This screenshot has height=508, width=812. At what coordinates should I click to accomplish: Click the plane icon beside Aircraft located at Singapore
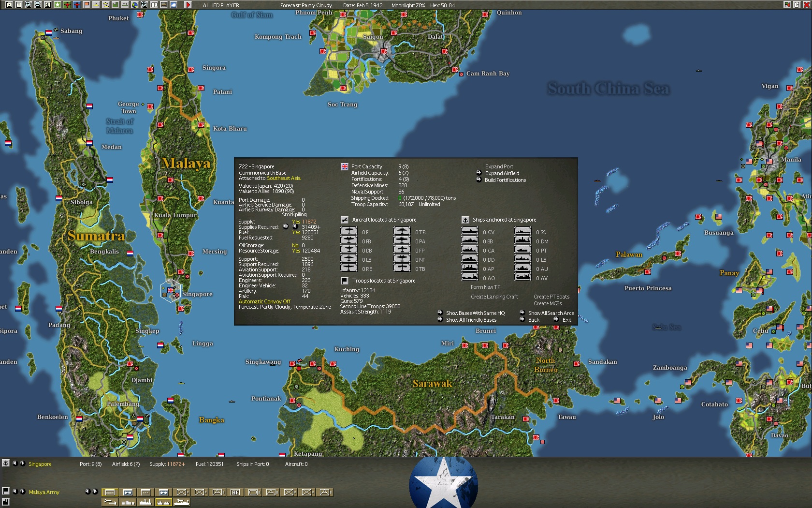pos(345,220)
